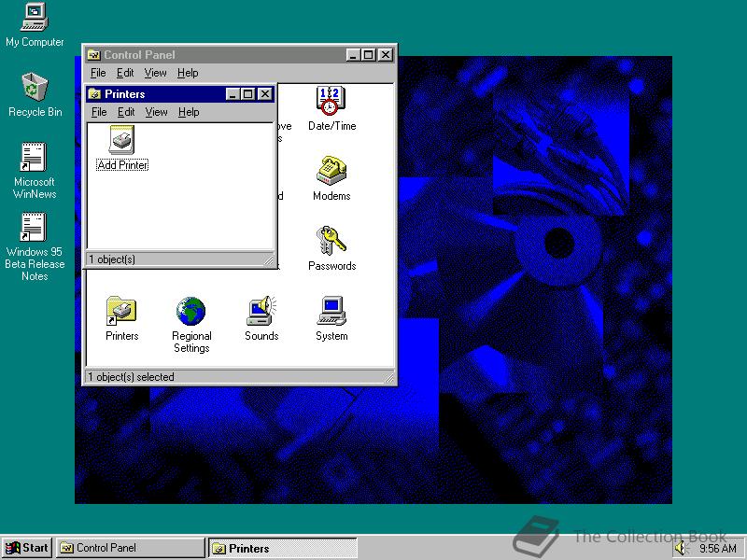The width and height of the screenshot is (747, 560).
Task: Open the View menu in Printers window
Action: tap(156, 112)
